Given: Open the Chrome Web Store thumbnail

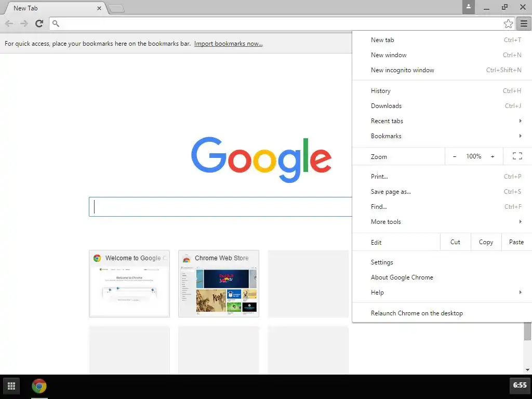Looking at the screenshot, I should pos(219,284).
